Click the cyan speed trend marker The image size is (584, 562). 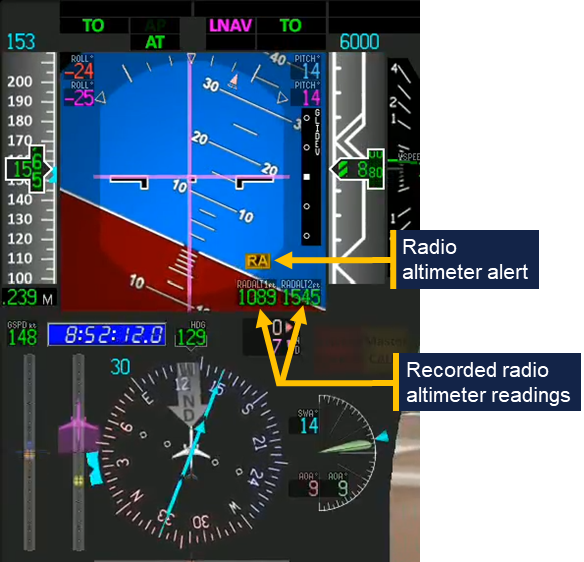(53, 174)
